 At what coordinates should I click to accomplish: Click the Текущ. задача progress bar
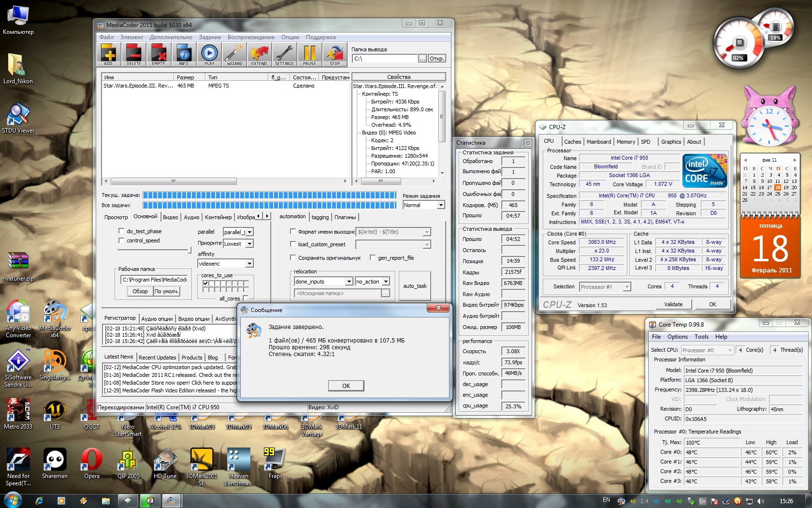270,195
